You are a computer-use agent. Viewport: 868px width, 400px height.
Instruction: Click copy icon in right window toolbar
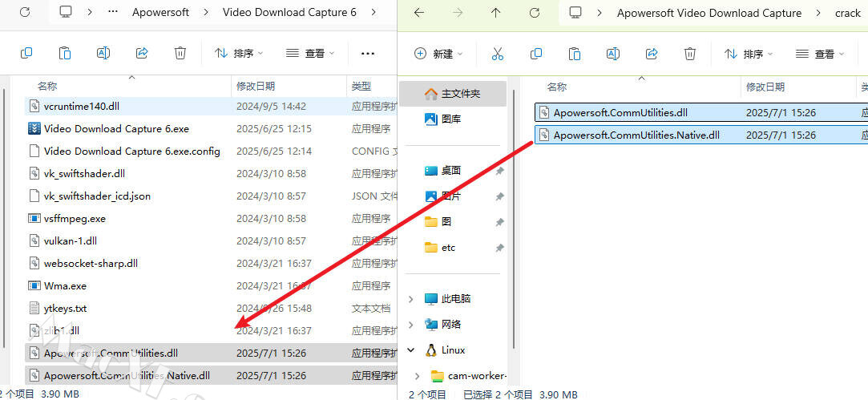[536, 54]
